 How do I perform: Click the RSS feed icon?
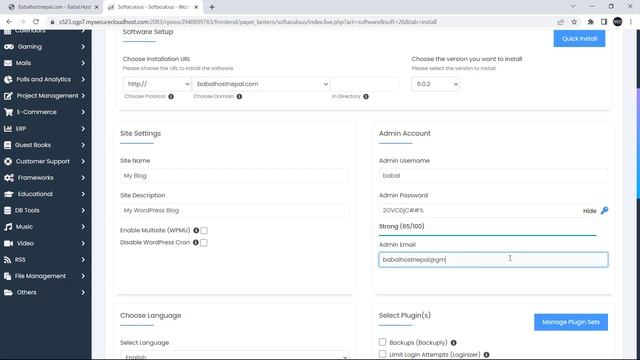[x=7, y=260]
